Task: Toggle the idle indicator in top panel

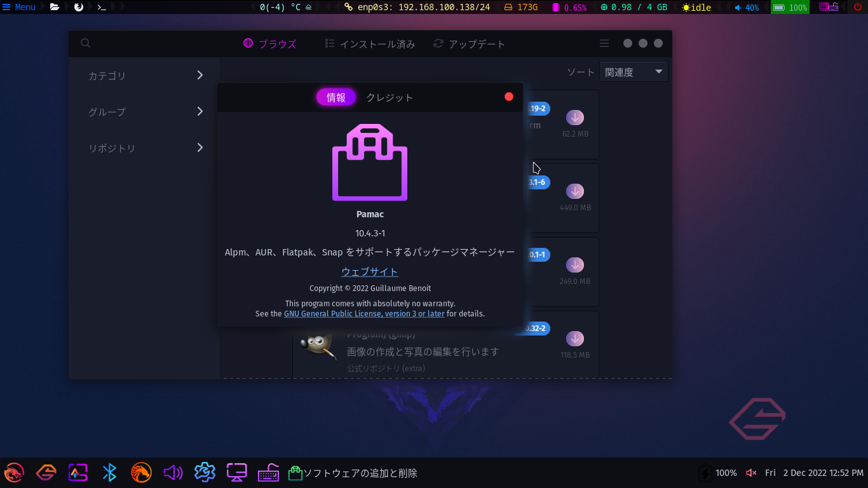Action: point(696,8)
